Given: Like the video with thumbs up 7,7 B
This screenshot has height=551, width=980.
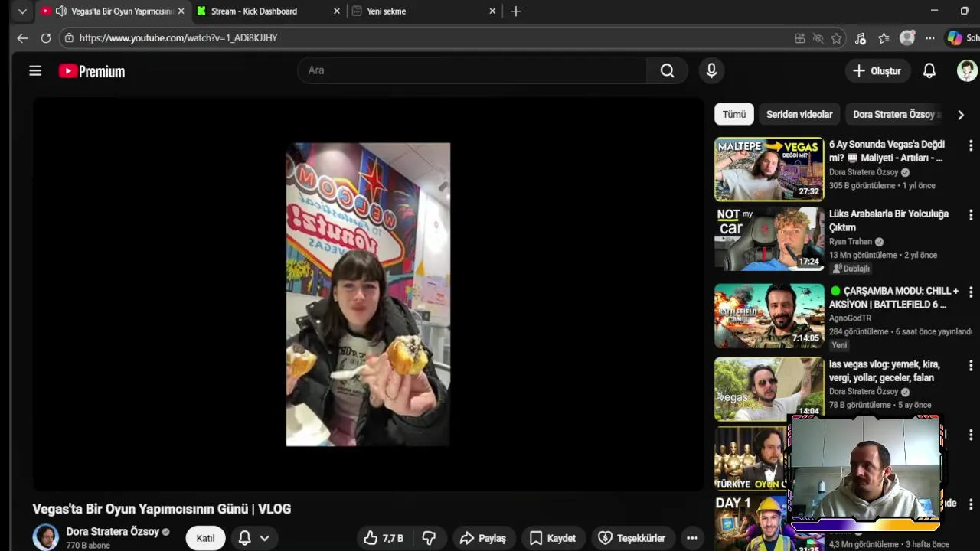Looking at the screenshot, I should [x=384, y=538].
